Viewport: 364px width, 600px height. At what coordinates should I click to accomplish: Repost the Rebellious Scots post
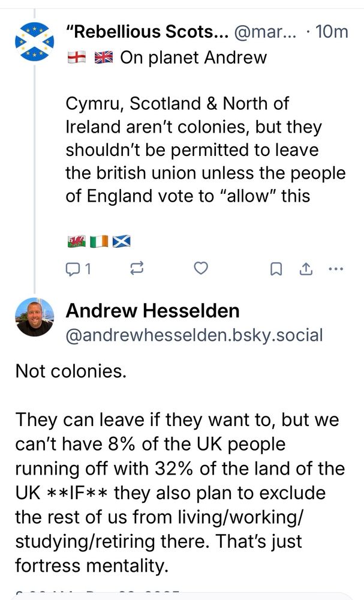point(137,269)
